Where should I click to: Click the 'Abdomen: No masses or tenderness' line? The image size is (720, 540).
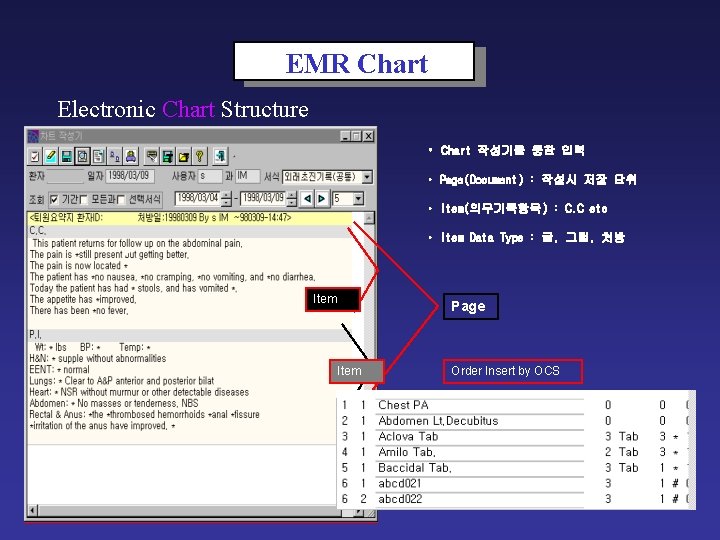point(114,404)
